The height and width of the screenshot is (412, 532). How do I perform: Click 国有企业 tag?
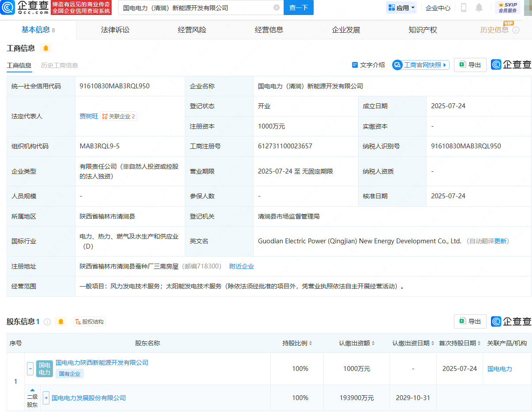point(70,374)
